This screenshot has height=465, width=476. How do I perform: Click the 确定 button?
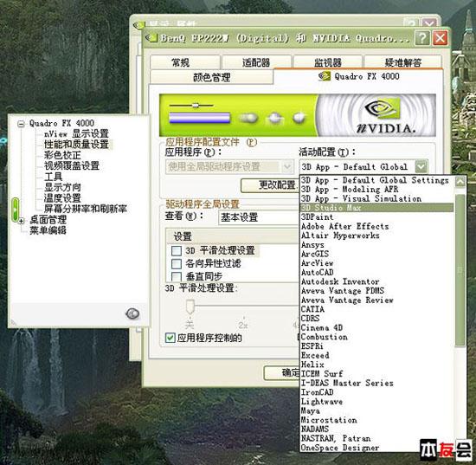[282, 372]
